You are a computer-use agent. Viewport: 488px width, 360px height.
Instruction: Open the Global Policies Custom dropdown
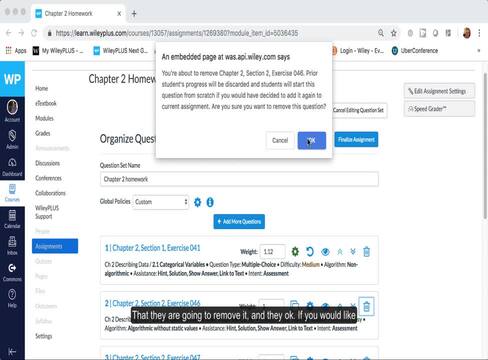pos(161,202)
